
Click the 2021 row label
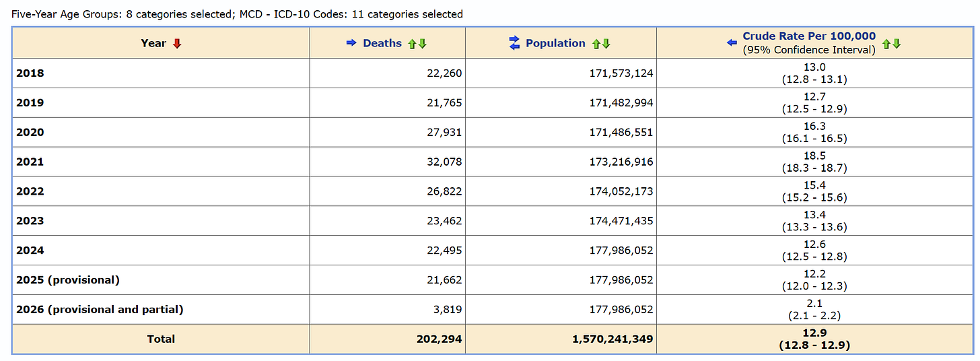(x=30, y=162)
